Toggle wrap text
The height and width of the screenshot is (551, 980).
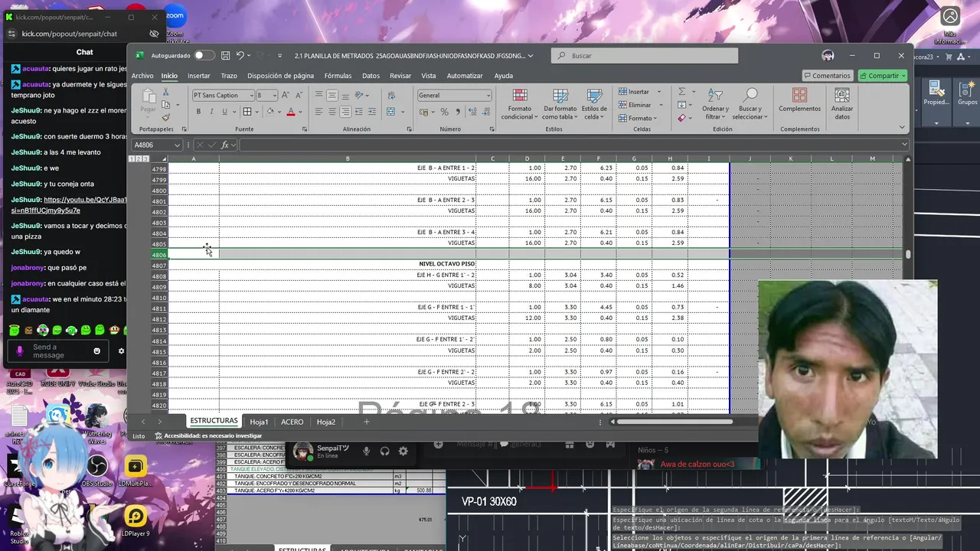pyautogui.click(x=392, y=95)
